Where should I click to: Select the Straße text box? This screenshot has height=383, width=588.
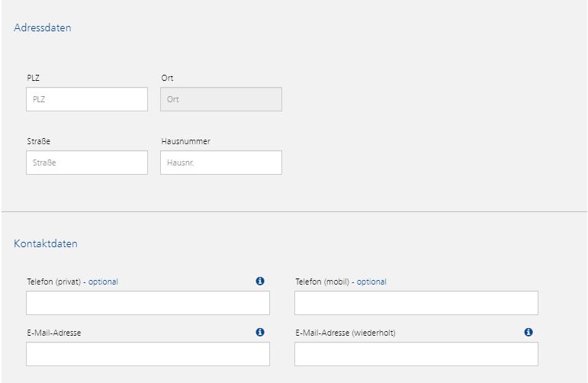click(87, 163)
